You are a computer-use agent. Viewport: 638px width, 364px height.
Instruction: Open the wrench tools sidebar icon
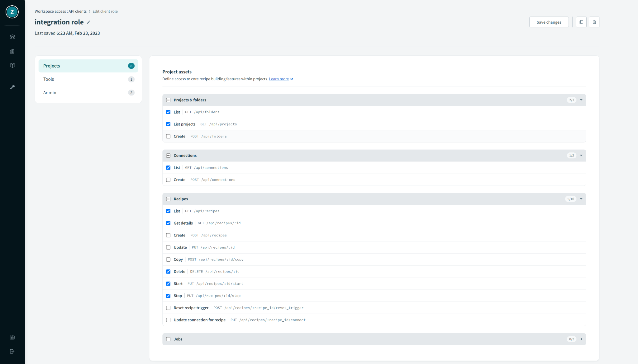(12, 87)
